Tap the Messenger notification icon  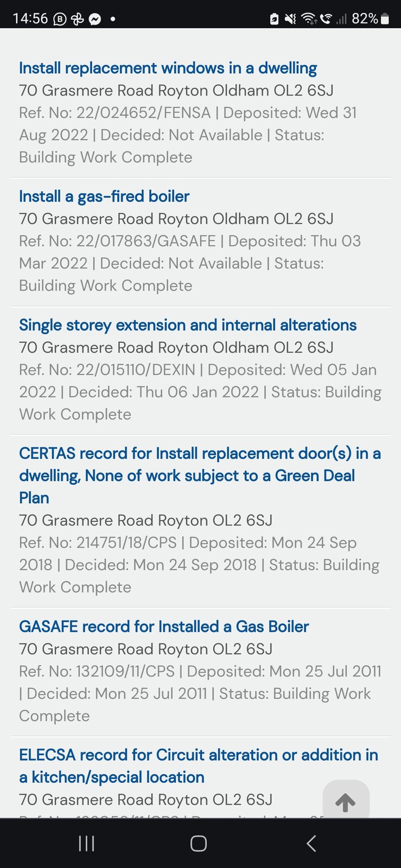coord(95,19)
